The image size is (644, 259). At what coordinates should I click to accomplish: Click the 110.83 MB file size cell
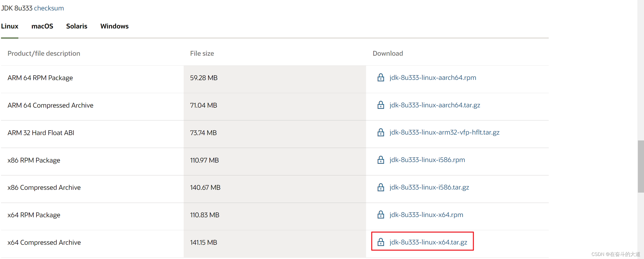coord(275,217)
